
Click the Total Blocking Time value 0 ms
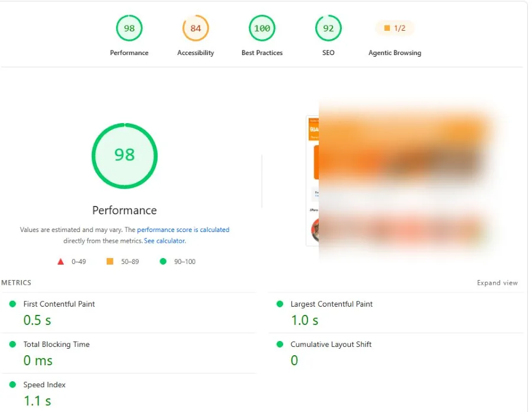pos(38,360)
